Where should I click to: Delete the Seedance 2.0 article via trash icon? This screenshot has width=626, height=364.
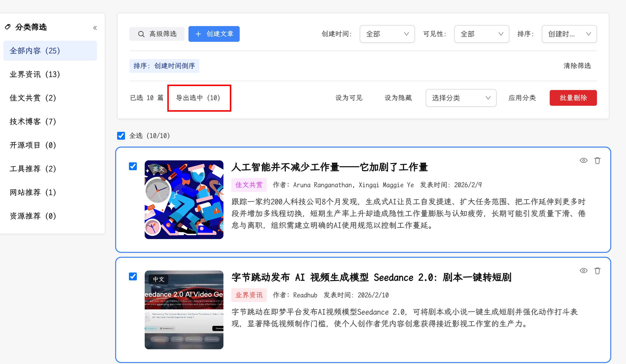(597, 271)
